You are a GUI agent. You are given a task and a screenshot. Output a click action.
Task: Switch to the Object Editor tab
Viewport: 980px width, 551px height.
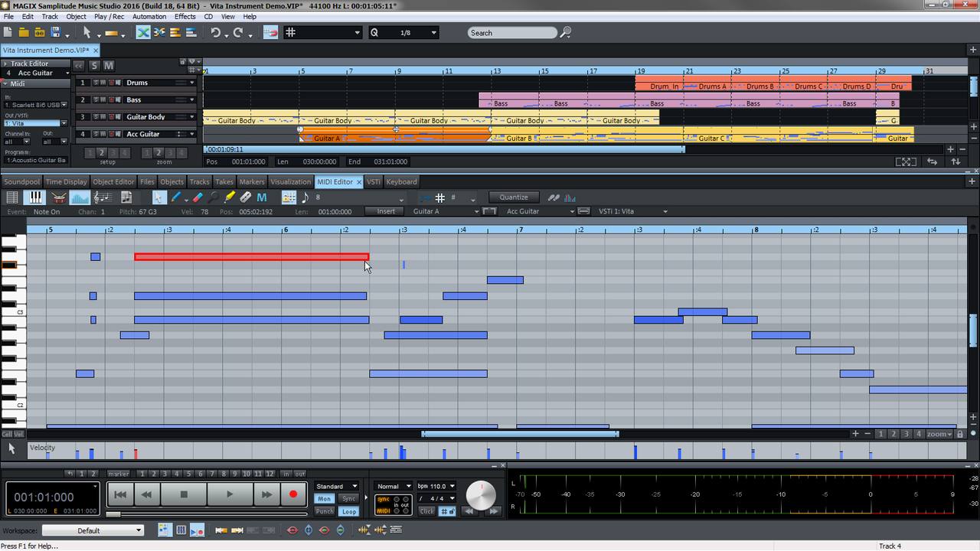point(113,181)
